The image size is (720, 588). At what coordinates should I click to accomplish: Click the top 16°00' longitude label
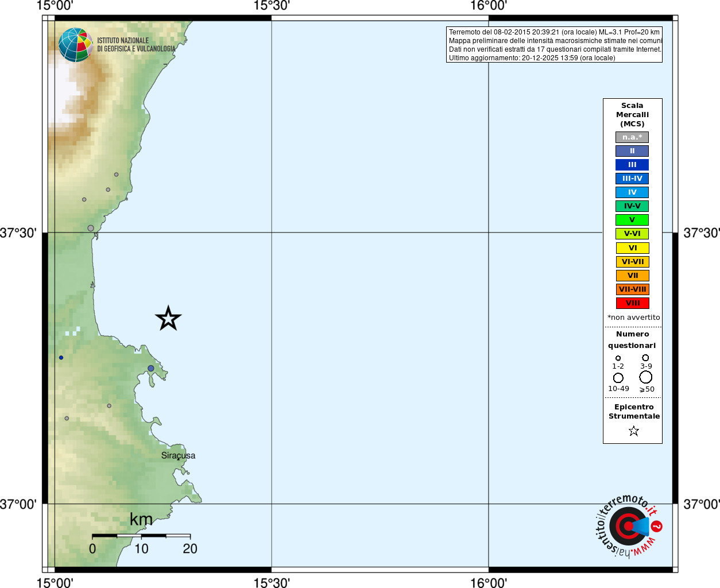pyautogui.click(x=489, y=6)
